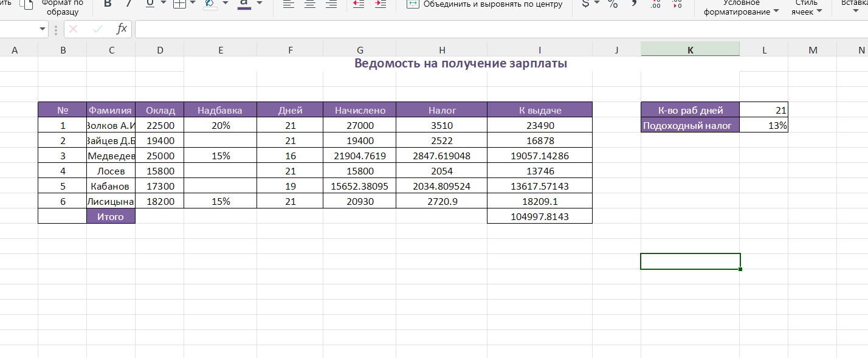Select the 20% bonus cell
Viewport: 868px width, 358px height.
220,125
